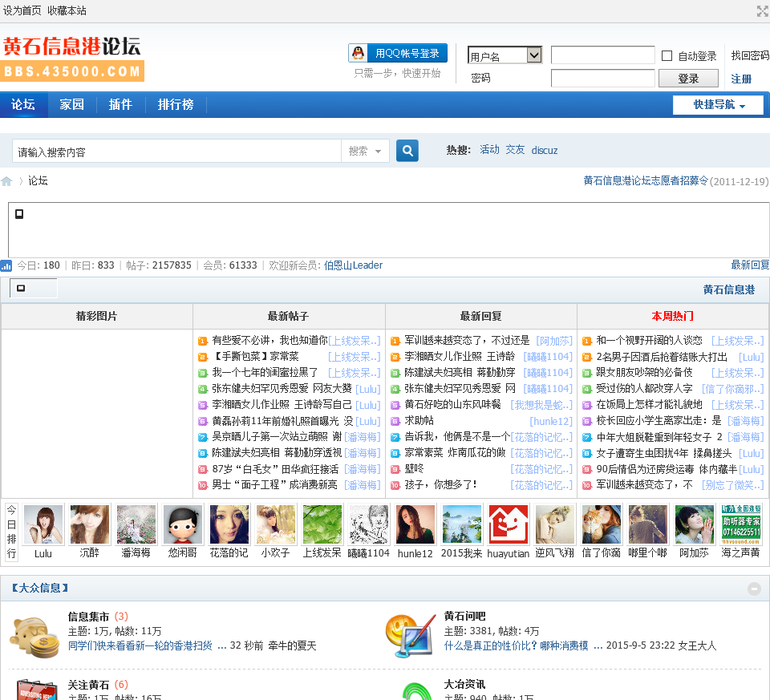The width and height of the screenshot is (770, 700).
Task: Open the 插件 nav tab
Action: click(120, 104)
